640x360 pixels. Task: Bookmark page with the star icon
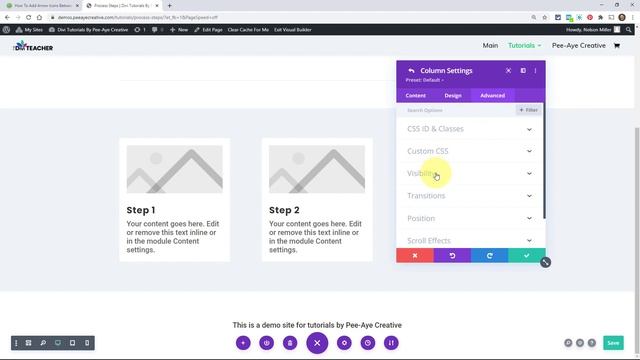coord(544,18)
